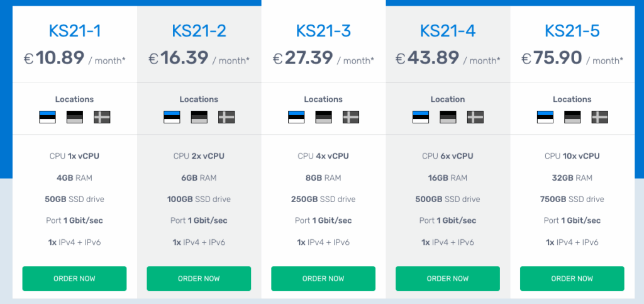Choose the greyed-out cross flag for KS21-1

[102, 117]
